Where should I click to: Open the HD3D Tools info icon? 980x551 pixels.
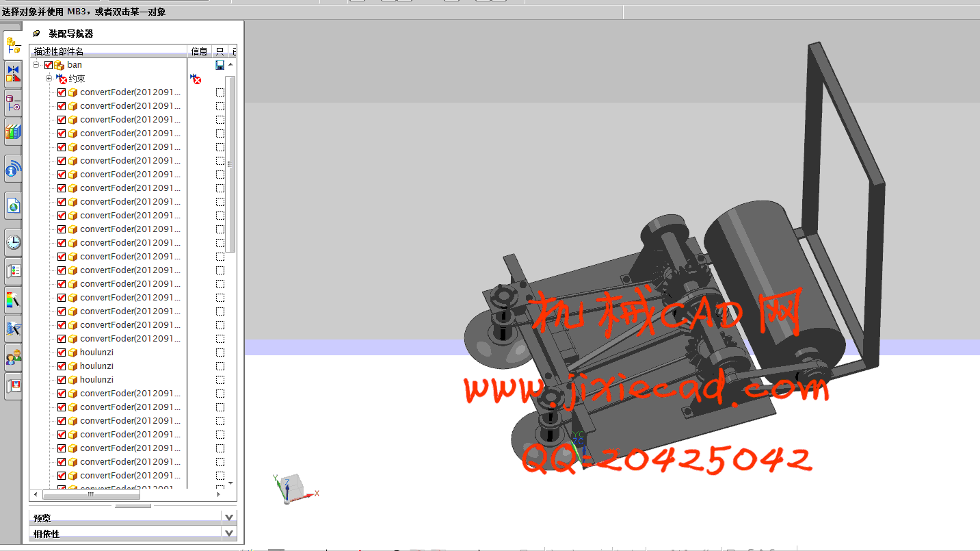(13, 169)
